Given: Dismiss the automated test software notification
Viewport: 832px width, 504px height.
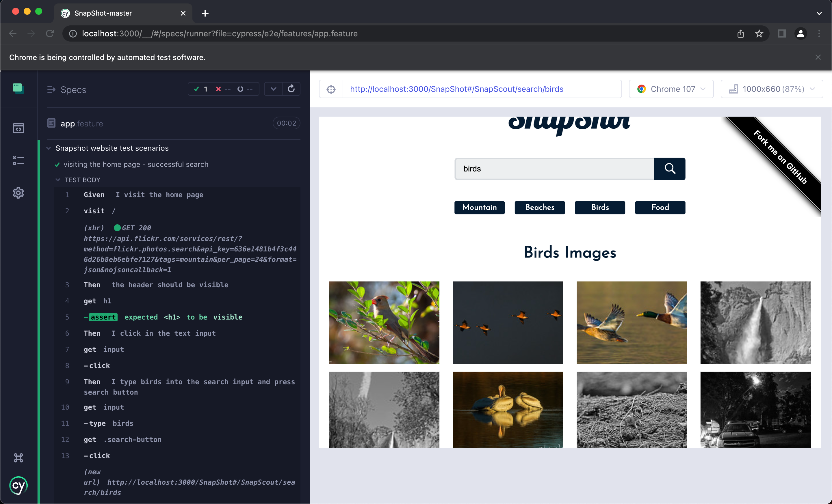Looking at the screenshot, I should (818, 57).
